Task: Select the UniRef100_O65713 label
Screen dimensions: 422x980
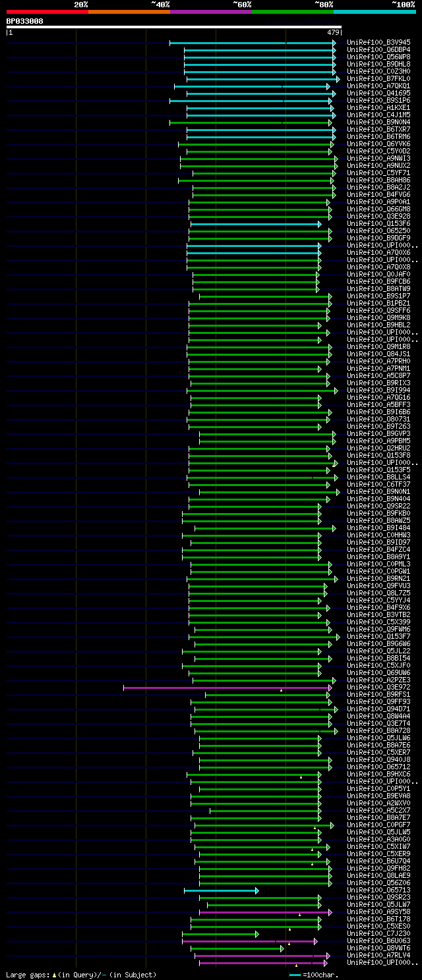Action: tap(378, 890)
